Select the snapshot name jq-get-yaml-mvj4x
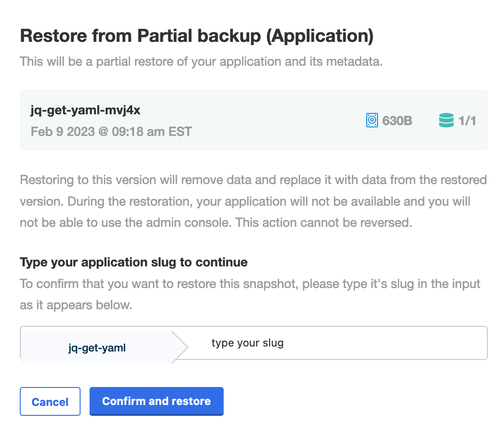The height and width of the screenshot is (432, 504). [85, 110]
